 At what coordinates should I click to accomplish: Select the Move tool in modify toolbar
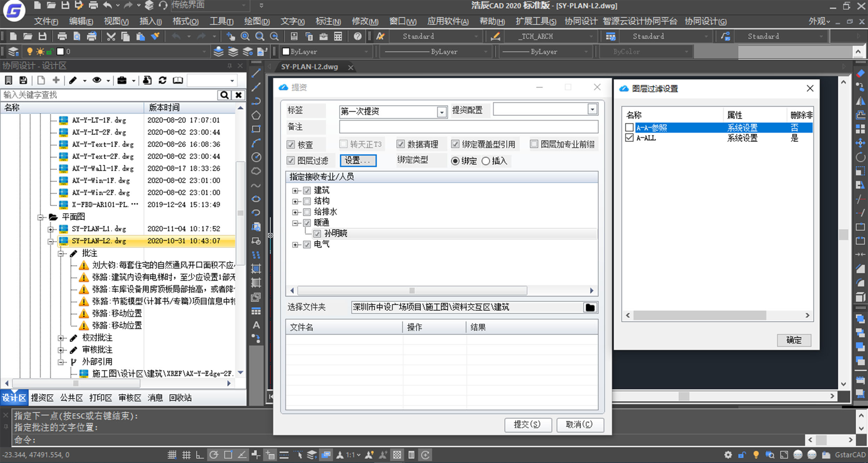860,143
